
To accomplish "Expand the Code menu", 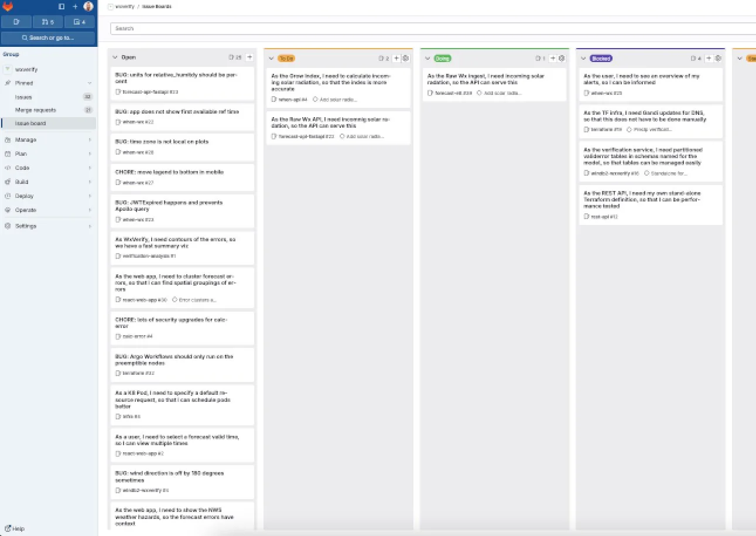I will coord(48,168).
